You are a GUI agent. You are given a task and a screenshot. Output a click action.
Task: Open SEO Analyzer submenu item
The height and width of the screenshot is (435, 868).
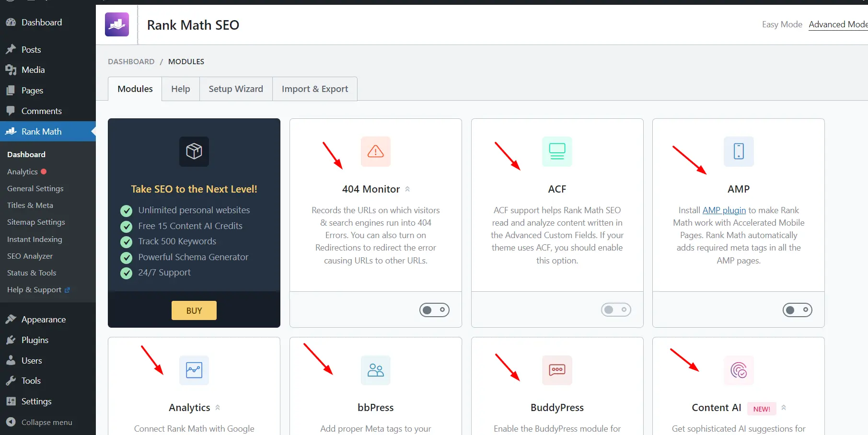(x=30, y=256)
